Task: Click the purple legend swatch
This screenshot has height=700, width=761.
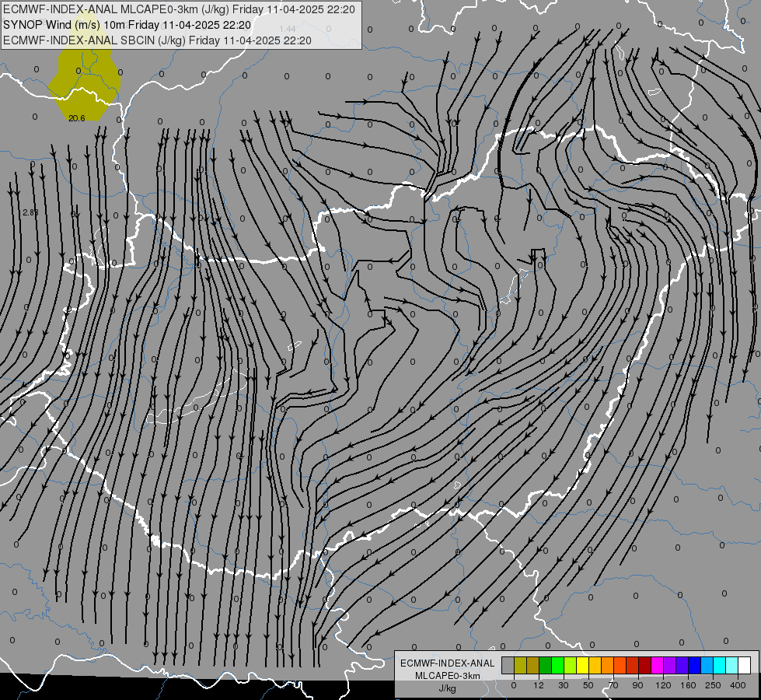Action: pos(670,665)
